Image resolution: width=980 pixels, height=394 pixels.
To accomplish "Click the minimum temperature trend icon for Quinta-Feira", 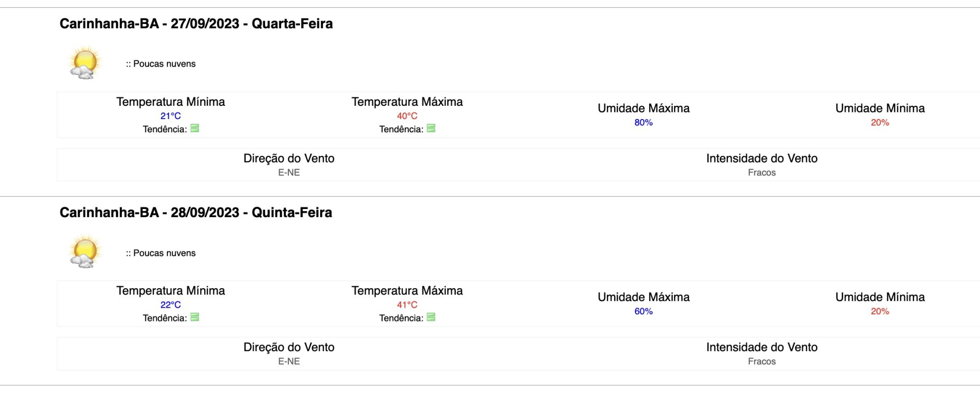I will click(195, 317).
